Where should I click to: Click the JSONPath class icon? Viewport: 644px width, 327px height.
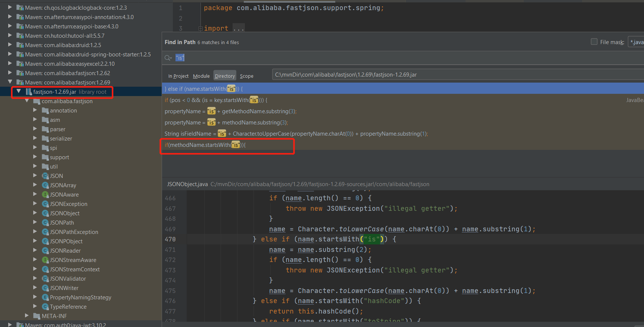(x=45, y=222)
